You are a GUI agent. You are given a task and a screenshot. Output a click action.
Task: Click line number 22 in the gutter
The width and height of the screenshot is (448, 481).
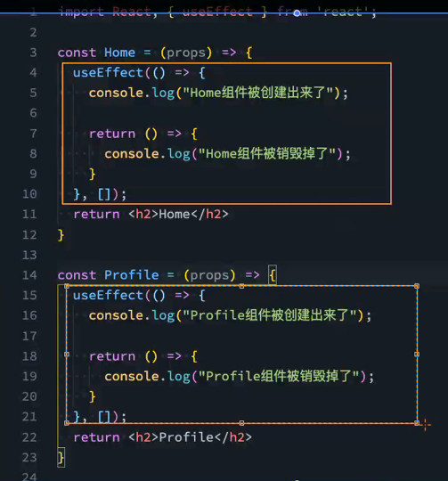[29, 437]
